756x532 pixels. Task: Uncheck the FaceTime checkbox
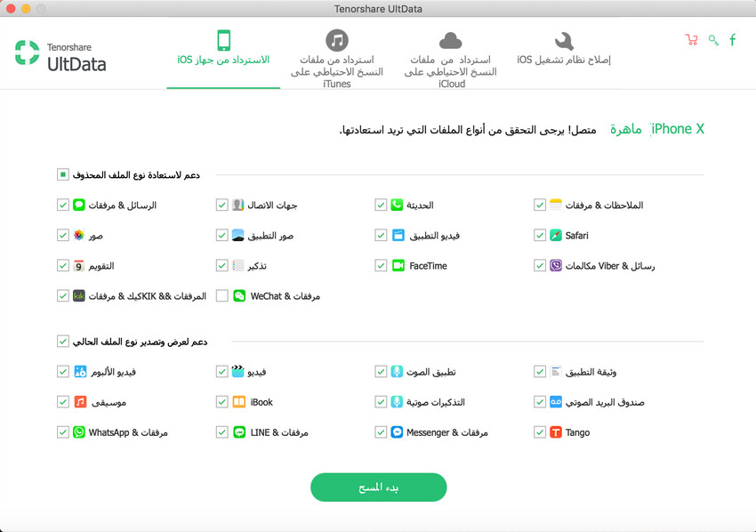click(381, 266)
